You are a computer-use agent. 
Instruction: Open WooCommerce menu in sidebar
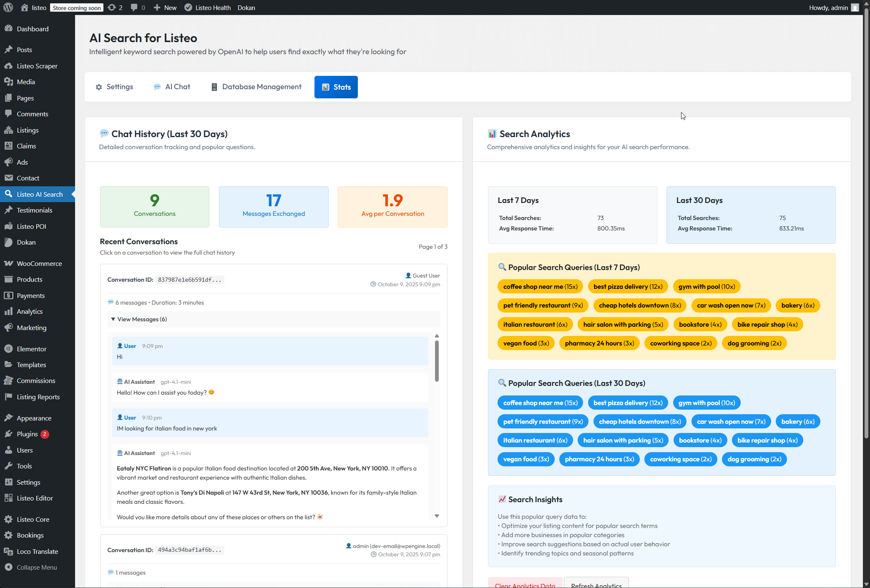(39, 263)
